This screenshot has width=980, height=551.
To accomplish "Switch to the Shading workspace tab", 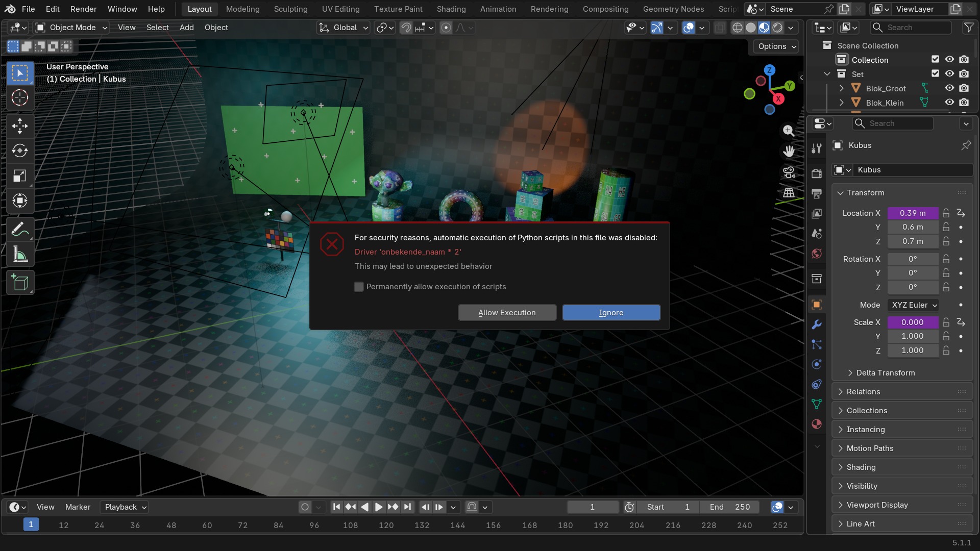I will click(451, 9).
